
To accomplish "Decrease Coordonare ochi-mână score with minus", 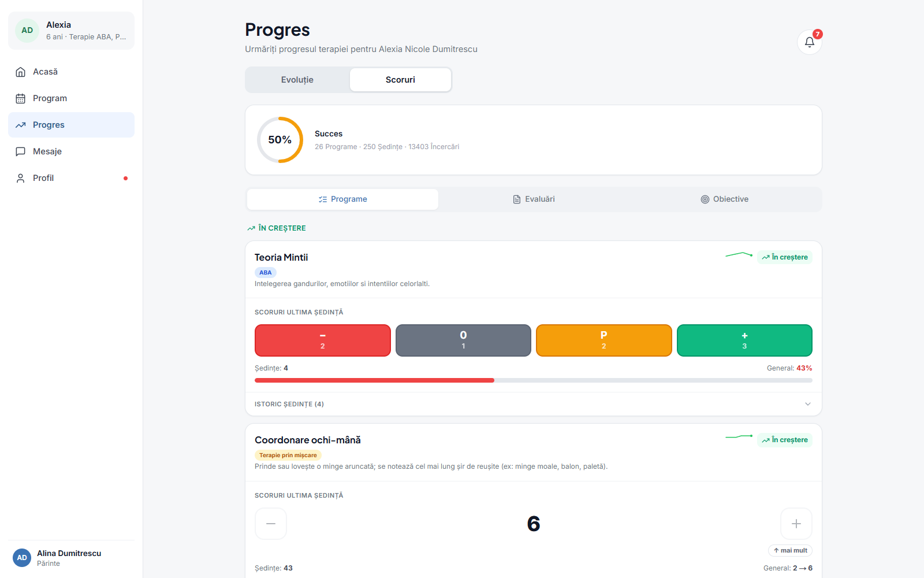I will pyautogui.click(x=271, y=524).
